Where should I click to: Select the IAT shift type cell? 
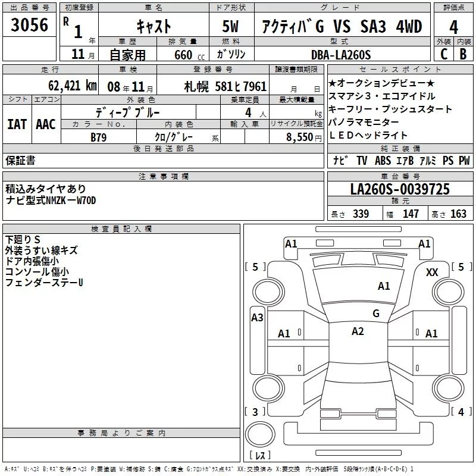click(17, 124)
